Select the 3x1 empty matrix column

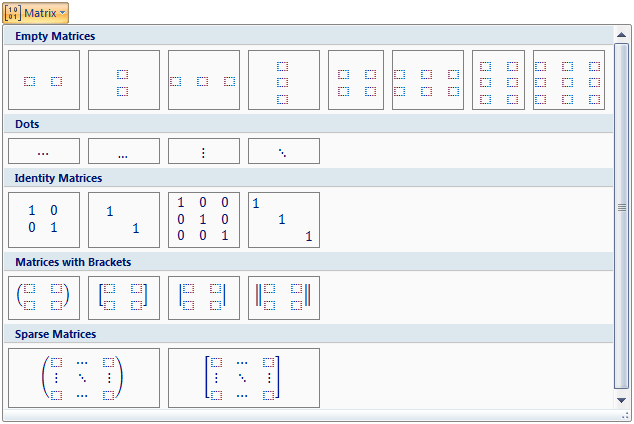pyautogui.click(x=284, y=80)
